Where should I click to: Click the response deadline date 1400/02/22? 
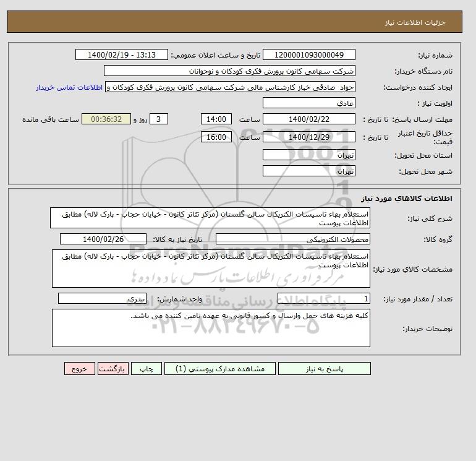[308, 119]
